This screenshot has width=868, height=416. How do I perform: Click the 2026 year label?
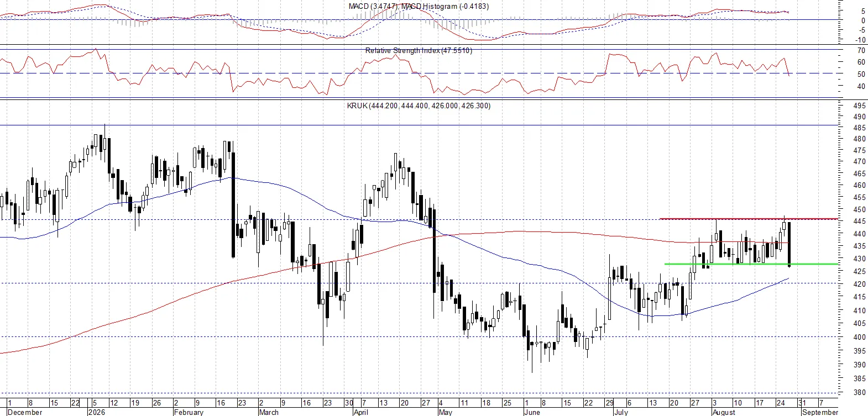coord(97,412)
